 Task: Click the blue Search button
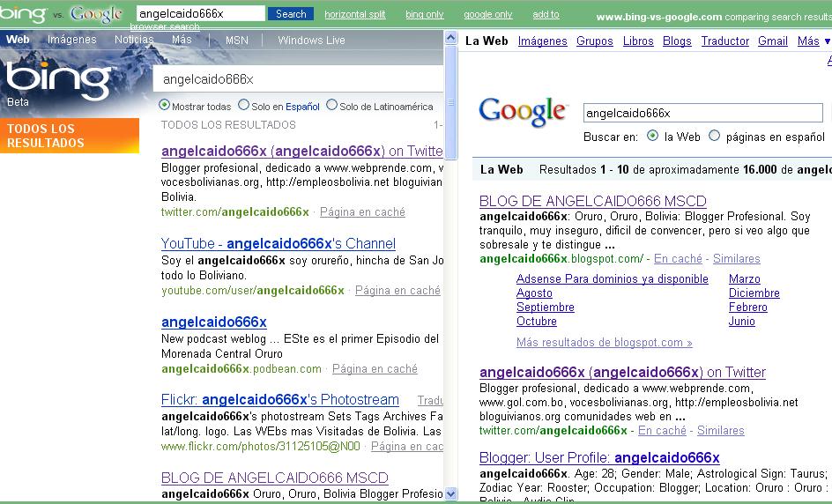(291, 14)
